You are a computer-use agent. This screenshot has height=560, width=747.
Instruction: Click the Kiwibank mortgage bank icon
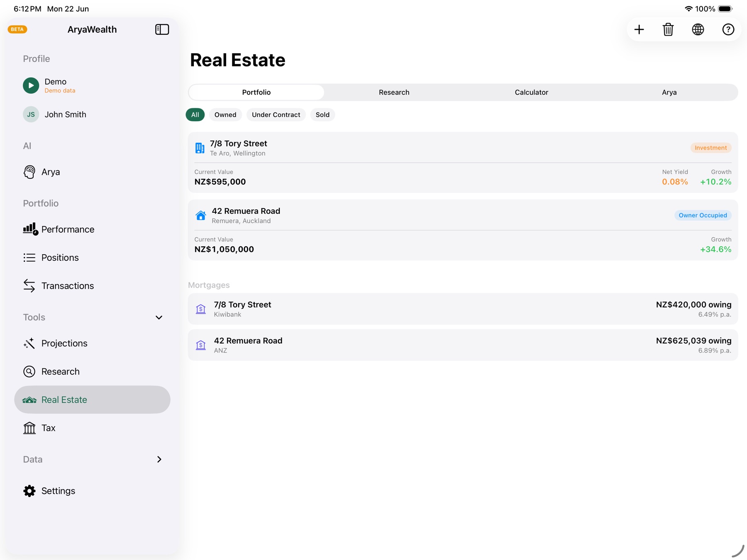[201, 309]
